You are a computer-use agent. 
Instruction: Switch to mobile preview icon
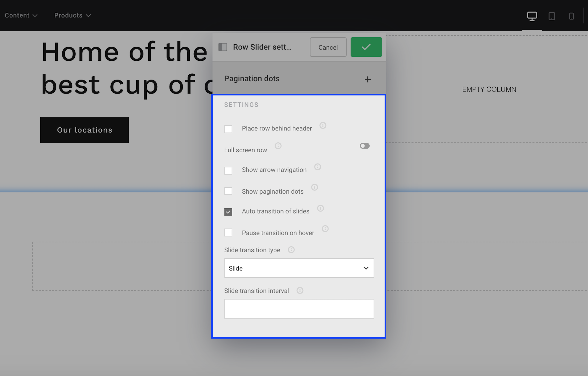pos(571,16)
